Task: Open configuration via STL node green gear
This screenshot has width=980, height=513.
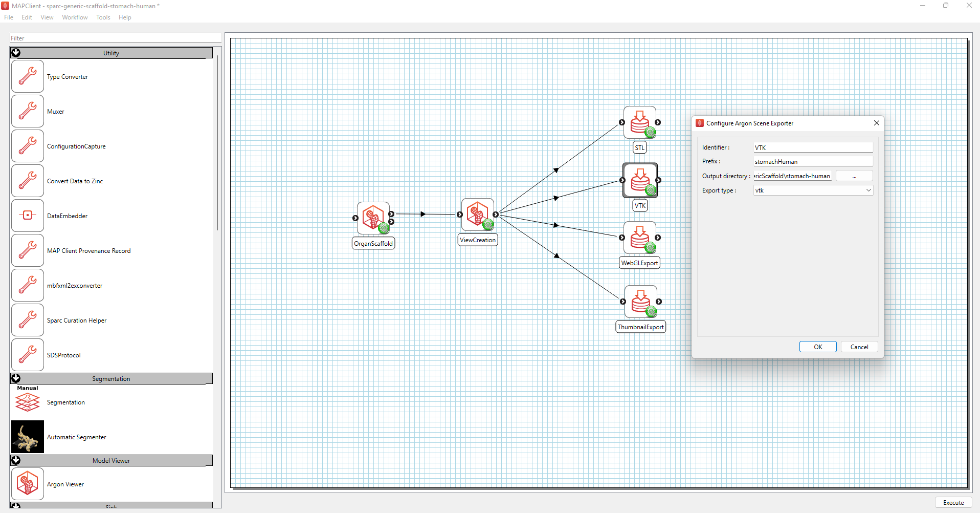Action: (x=650, y=133)
